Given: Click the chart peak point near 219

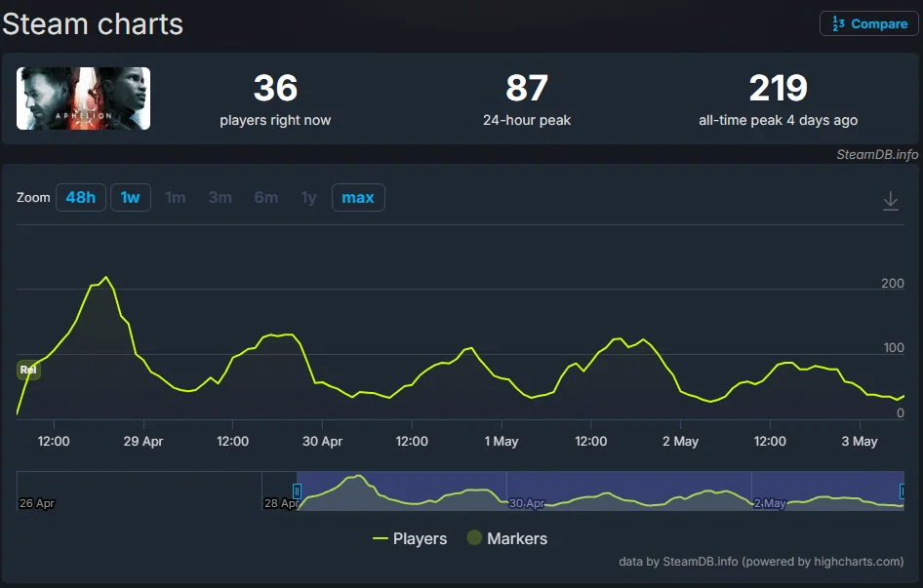Looking at the screenshot, I should coord(106,277).
